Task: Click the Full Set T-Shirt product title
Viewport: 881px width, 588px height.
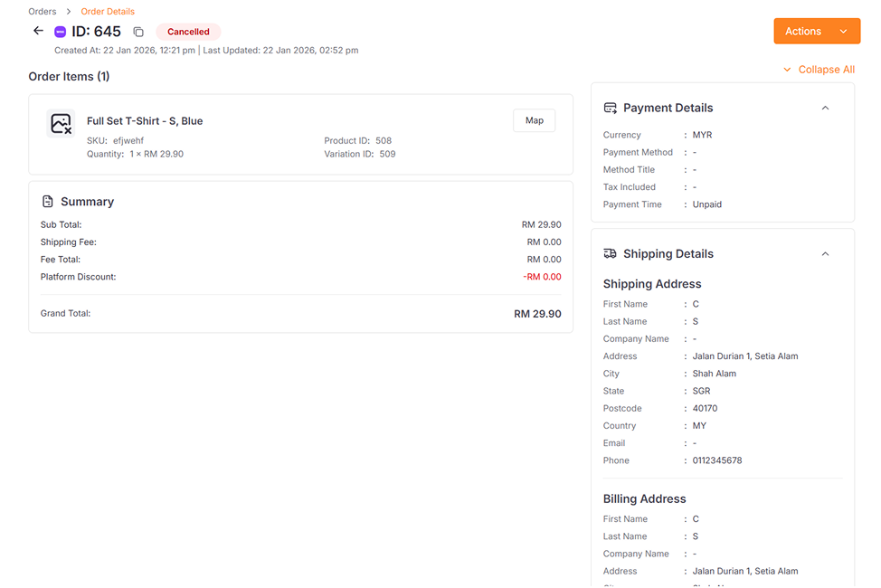Action: tap(145, 121)
